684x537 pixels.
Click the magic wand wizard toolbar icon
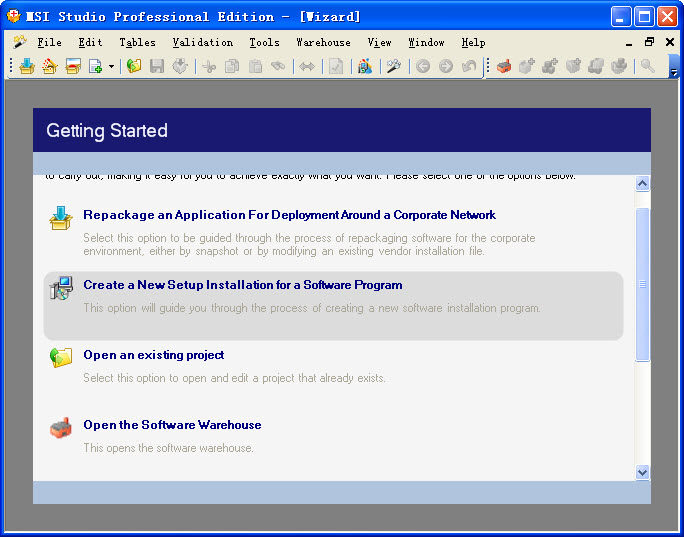click(394, 67)
